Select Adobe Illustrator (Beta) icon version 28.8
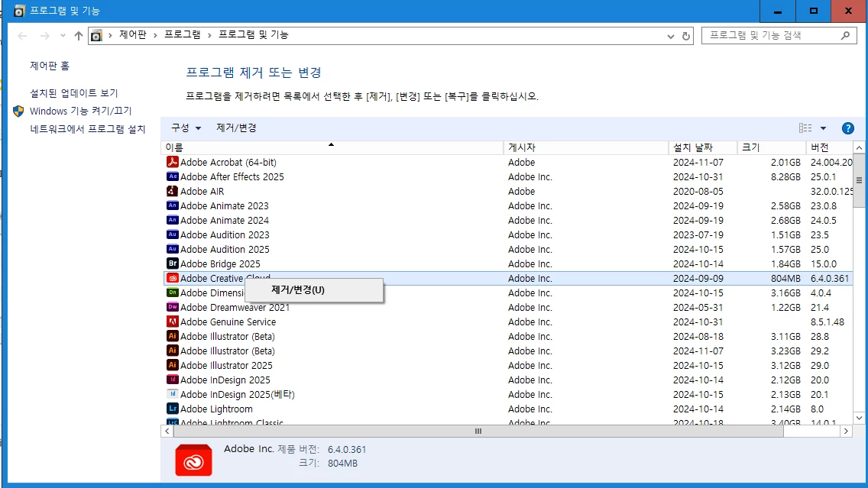This screenshot has height=488, width=868. (172, 336)
